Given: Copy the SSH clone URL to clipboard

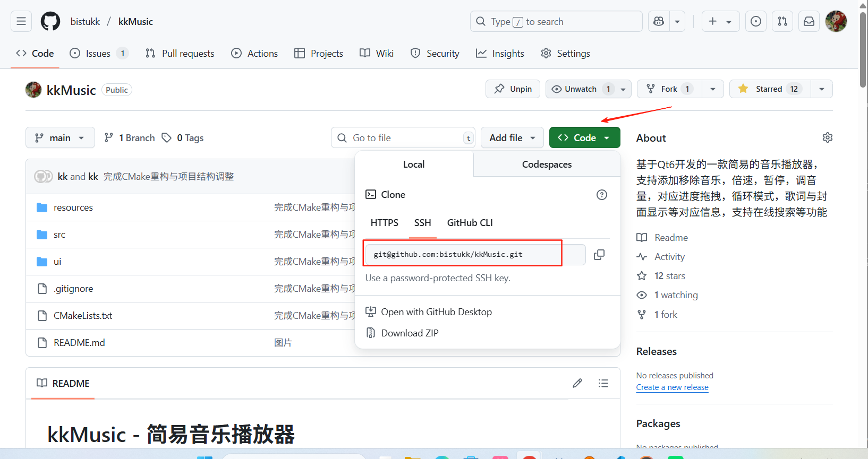Looking at the screenshot, I should coord(599,255).
